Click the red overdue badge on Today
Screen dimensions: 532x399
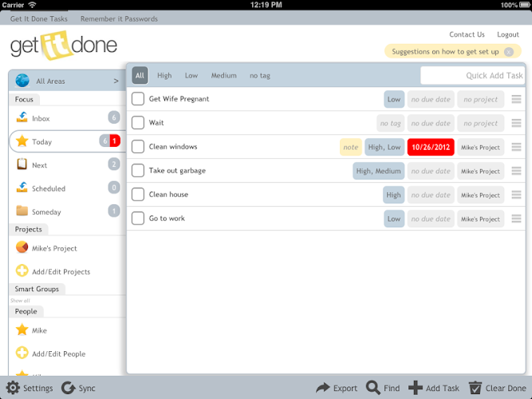point(115,140)
